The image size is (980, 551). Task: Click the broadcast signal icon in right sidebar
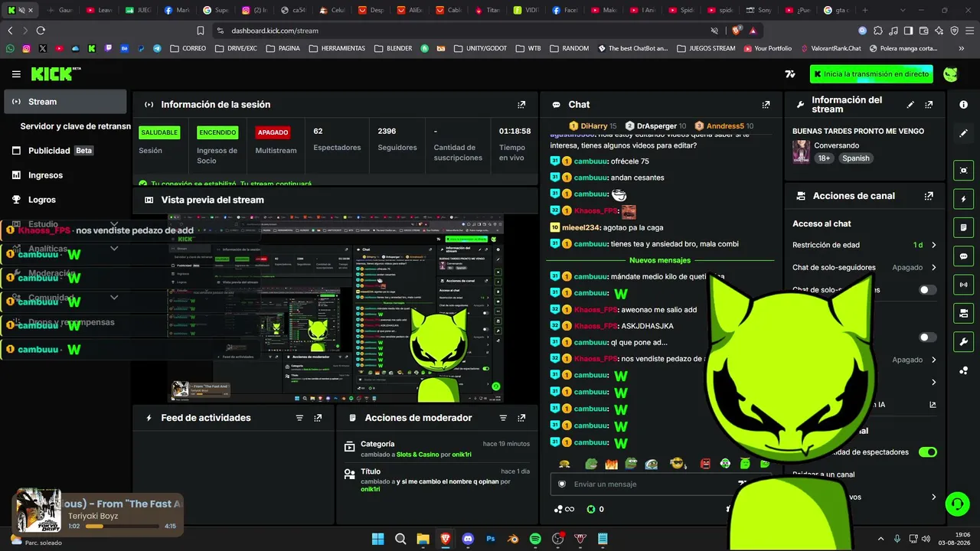tap(963, 285)
